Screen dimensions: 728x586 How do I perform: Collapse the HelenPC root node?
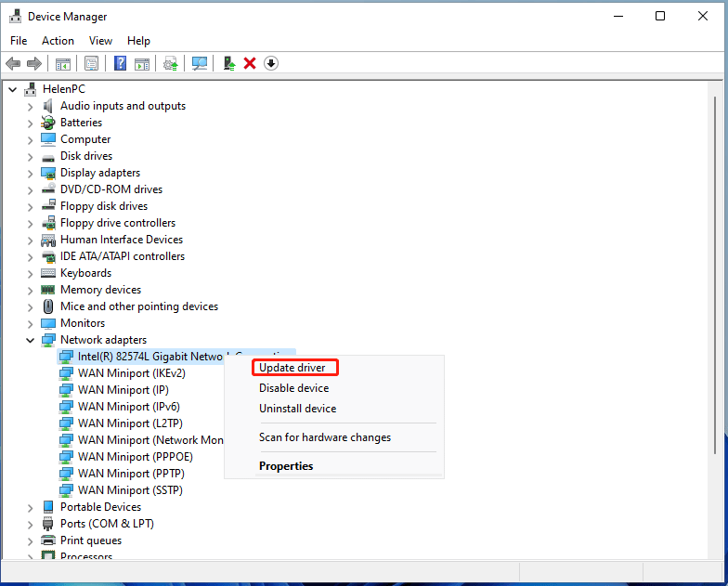(13, 89)
